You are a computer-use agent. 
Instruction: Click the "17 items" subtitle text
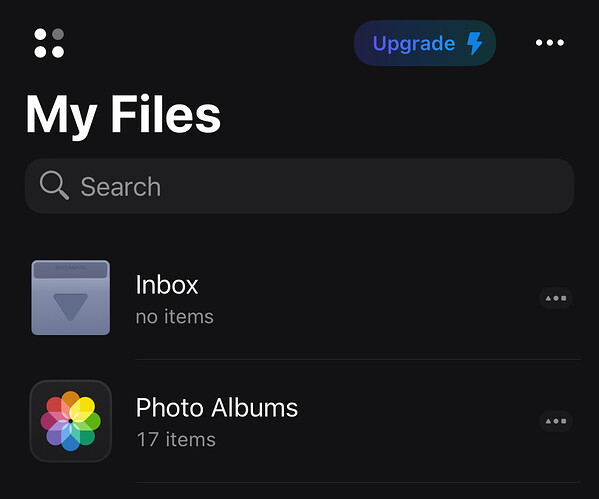click(176, 439)
